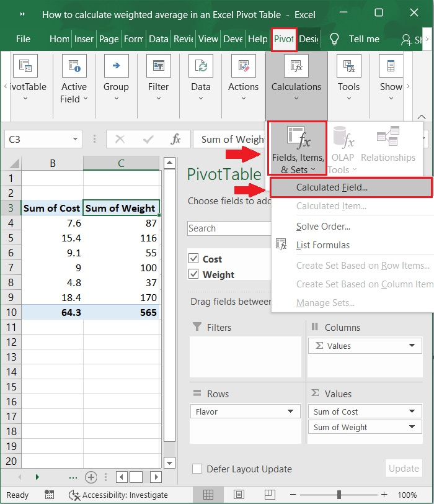Add a new sheet with plus icon

91,477
